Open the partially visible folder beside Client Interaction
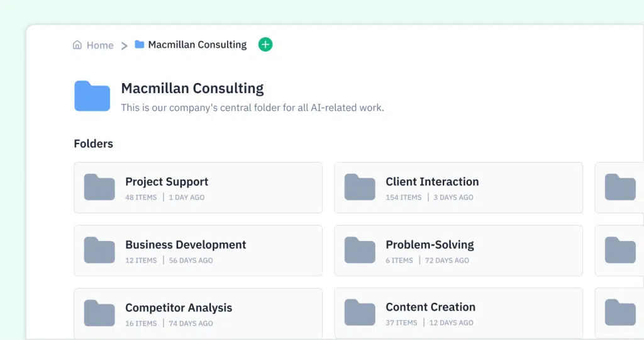This screenshot has height=340, width=644. coord(619,188)
